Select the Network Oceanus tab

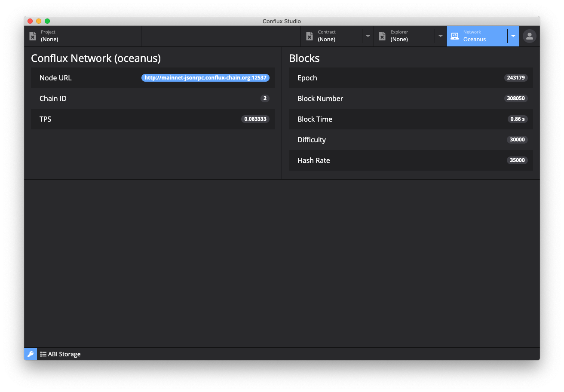pyautogui.click(x=477, y=36)
